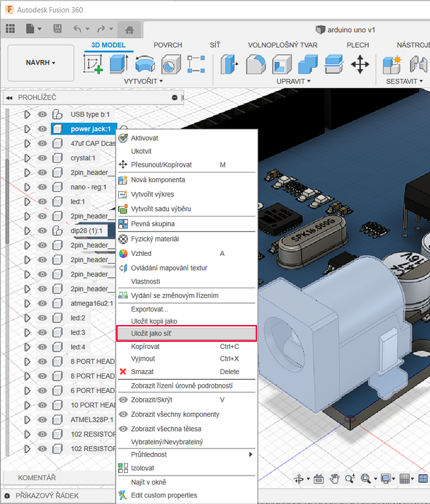430x504 pixels.
Task: Toggle visibility of dip28 (1):1
Action: pyautogui.click(x=42, y=231)
